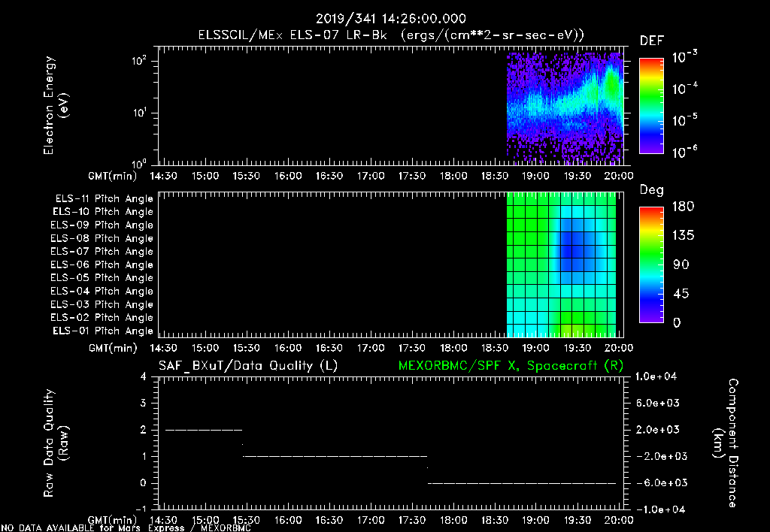Click the DEF color bar
Viewport: 770px width, 532px height.
(x=651, y=105)
